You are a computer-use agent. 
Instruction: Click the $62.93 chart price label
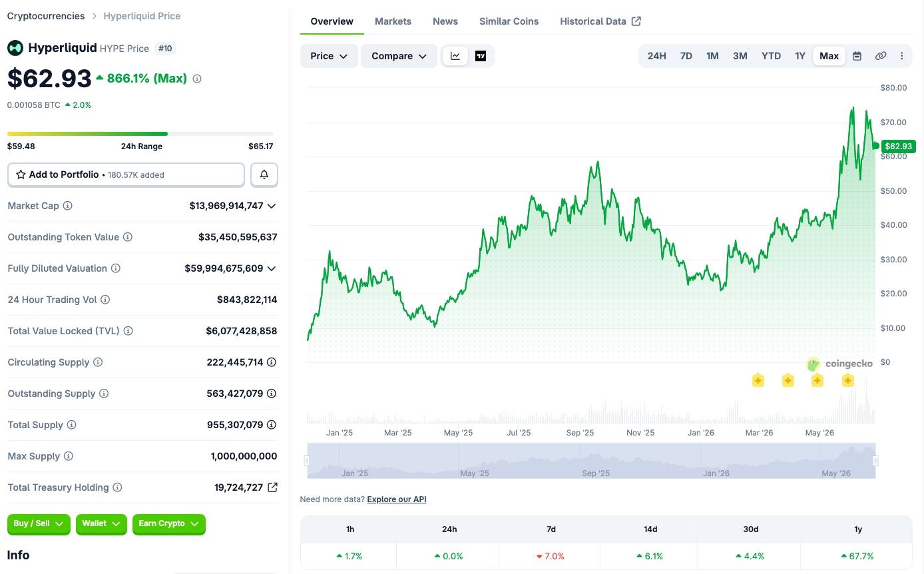(x=899, y=146)
